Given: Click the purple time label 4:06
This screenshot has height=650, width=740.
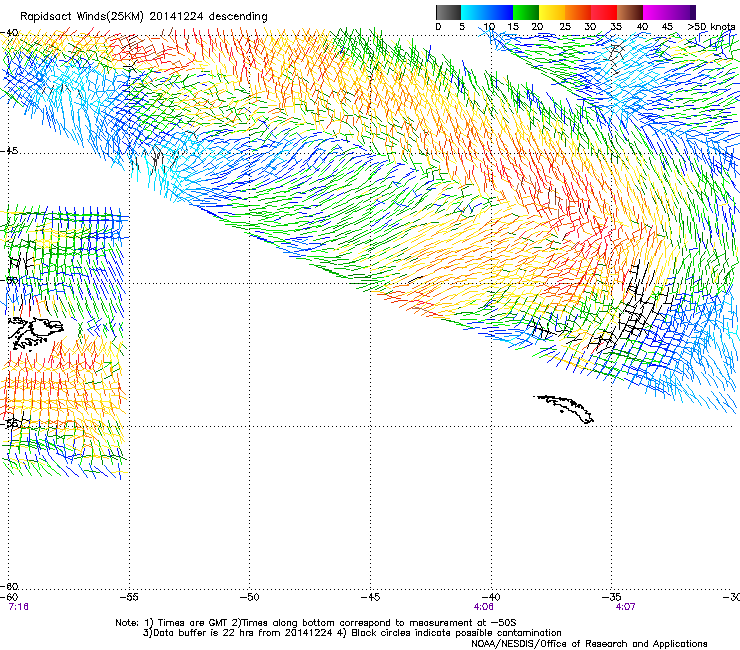Looking at the screenshot, I should pos(484,607).
